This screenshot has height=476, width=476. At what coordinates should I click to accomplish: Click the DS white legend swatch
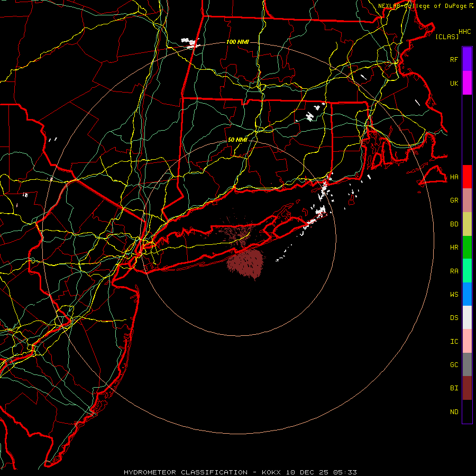coord(467,317)
